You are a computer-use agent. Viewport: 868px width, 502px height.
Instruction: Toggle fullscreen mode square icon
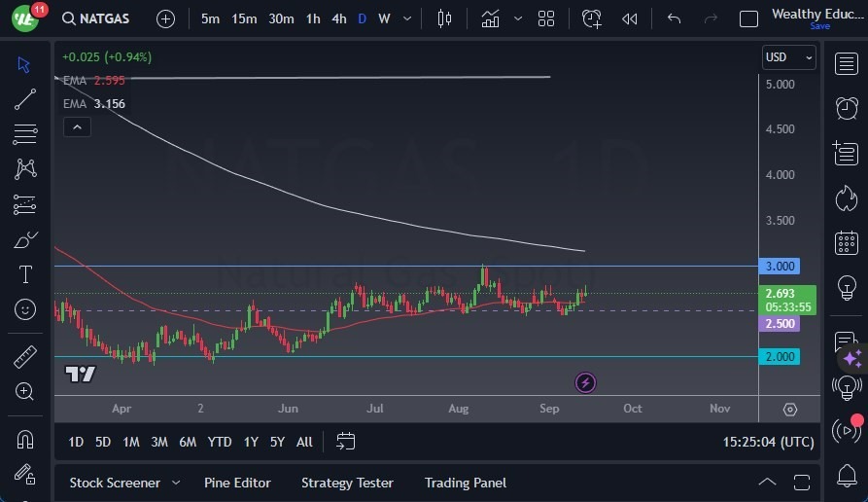(x=748, y=18)
